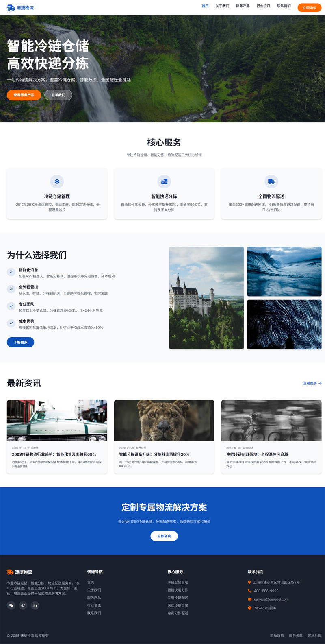Open 联系我们 in top navigation

[284, 6]
